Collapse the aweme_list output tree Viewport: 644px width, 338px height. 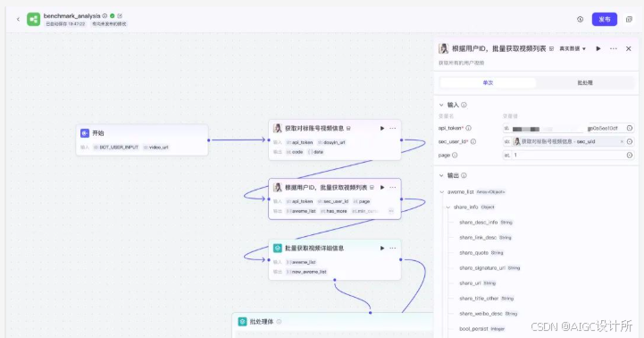[442, 192]
